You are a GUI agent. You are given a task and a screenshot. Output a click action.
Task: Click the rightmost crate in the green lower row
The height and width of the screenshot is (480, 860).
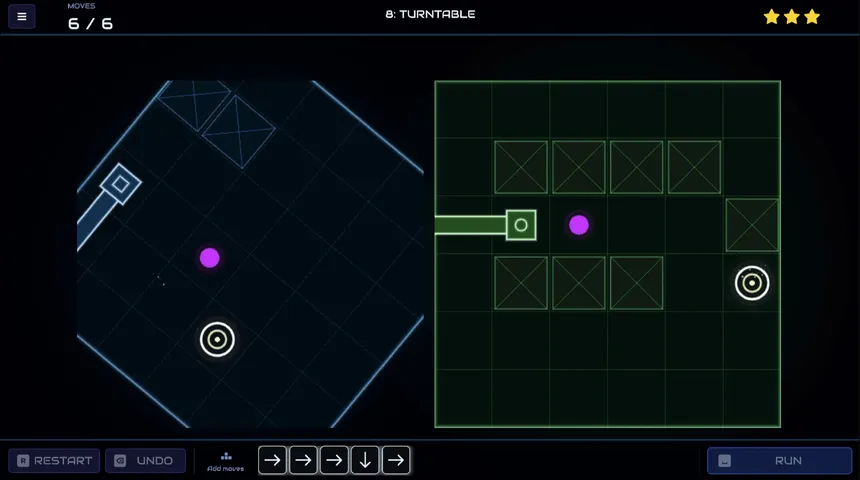[636, 283]
